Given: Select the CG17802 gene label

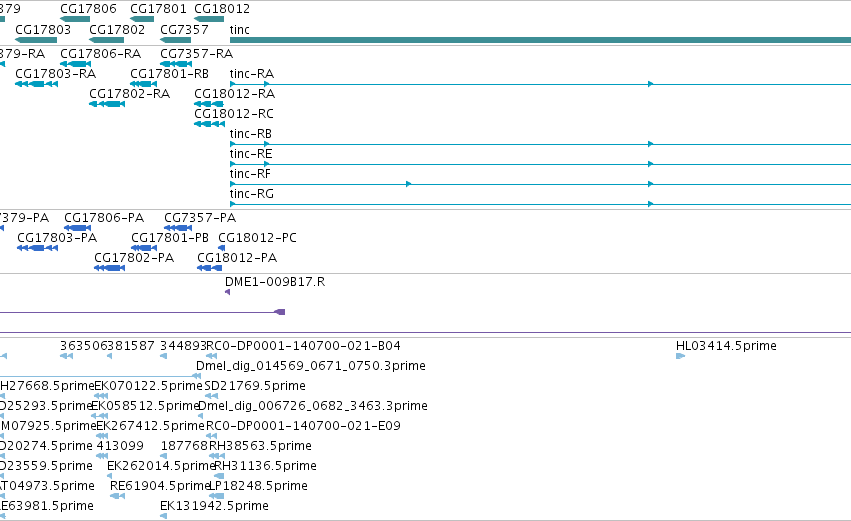Looking at the screenshot, I should coord(117,29).
